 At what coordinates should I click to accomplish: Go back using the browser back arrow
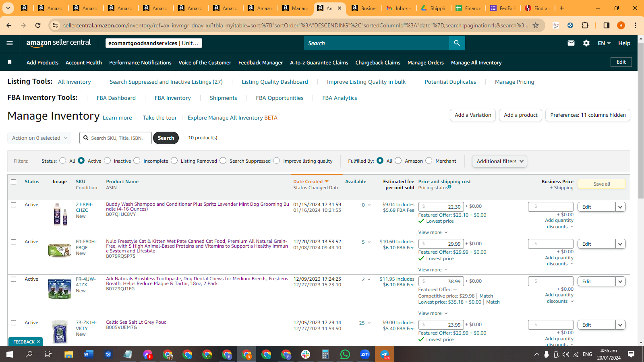pos(9,25)
